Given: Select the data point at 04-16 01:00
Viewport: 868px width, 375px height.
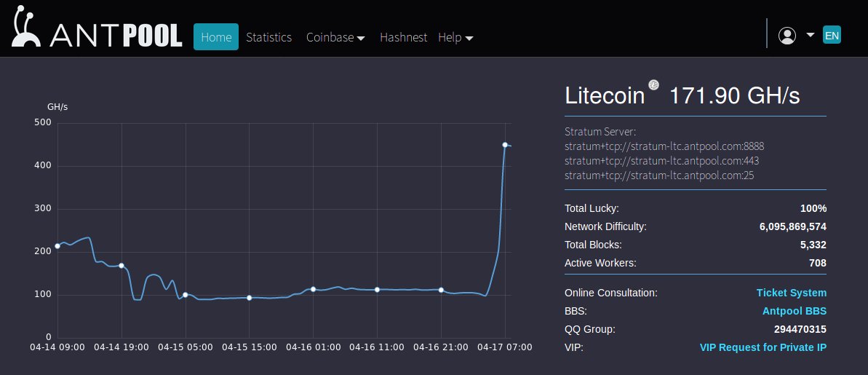Looking at the screenshot, I should 313,289.
